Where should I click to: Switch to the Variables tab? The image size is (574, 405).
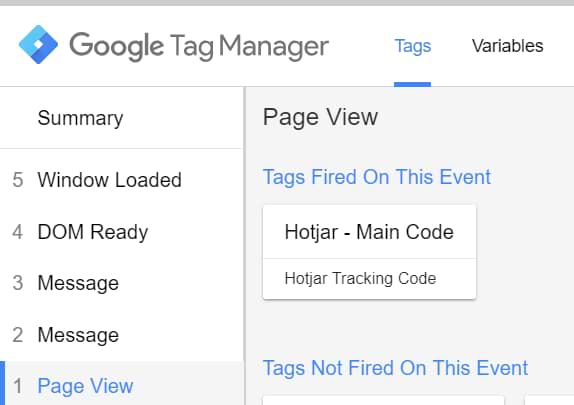pyautogui.click(x=507, y=46)
